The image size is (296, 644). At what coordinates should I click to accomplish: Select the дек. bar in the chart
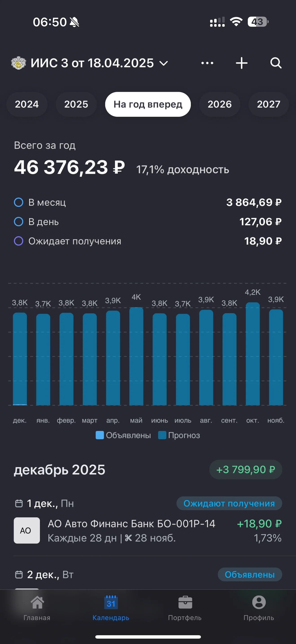20,359
